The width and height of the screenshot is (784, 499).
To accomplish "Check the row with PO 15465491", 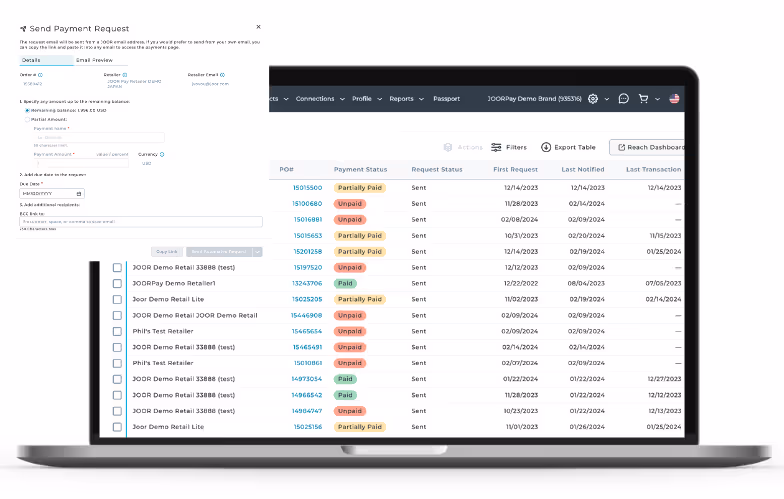I will point(117,348).
